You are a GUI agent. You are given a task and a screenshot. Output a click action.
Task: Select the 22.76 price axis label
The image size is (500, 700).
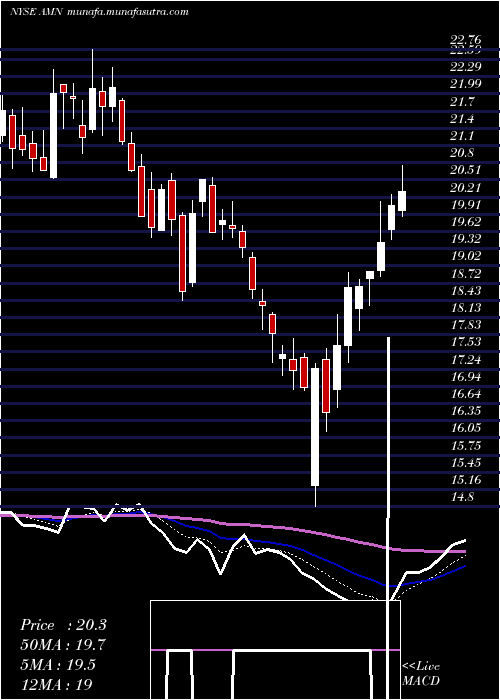click(x=466, y=41)
